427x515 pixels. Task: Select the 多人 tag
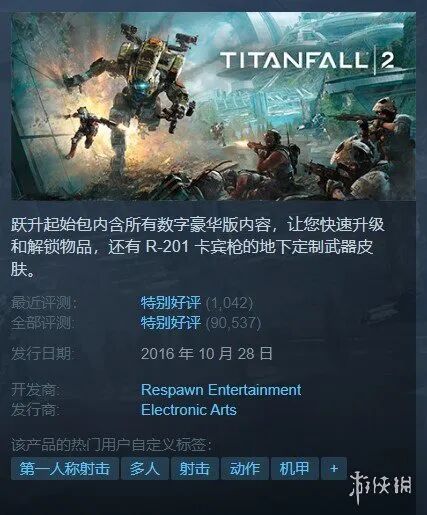click(145, 469)
